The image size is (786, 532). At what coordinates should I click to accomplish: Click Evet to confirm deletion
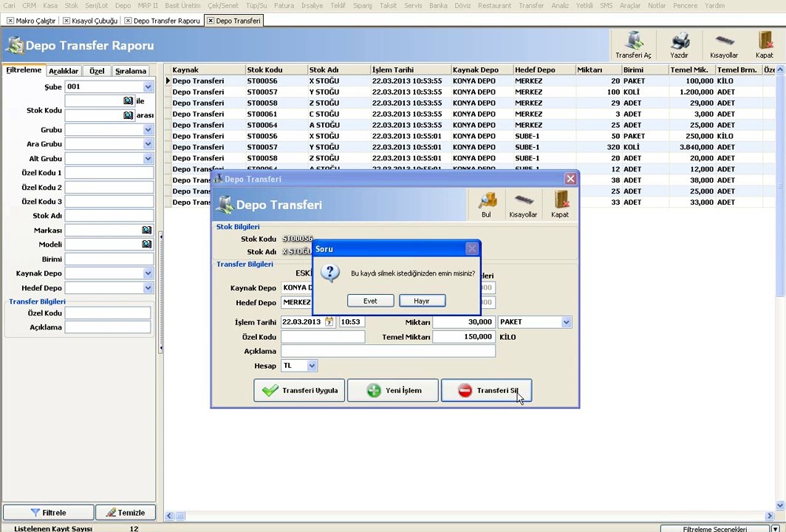(370, 301)
